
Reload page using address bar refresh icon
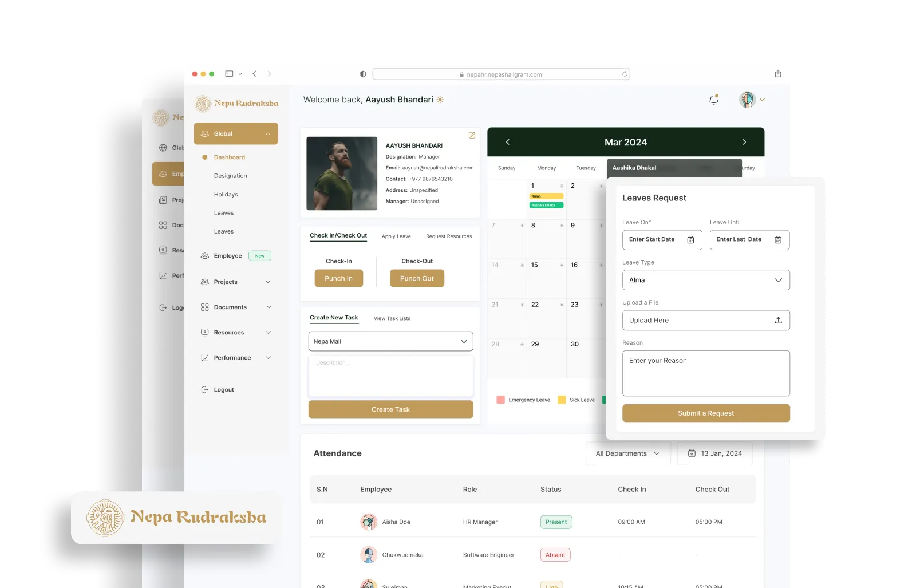tap(625, 74)
